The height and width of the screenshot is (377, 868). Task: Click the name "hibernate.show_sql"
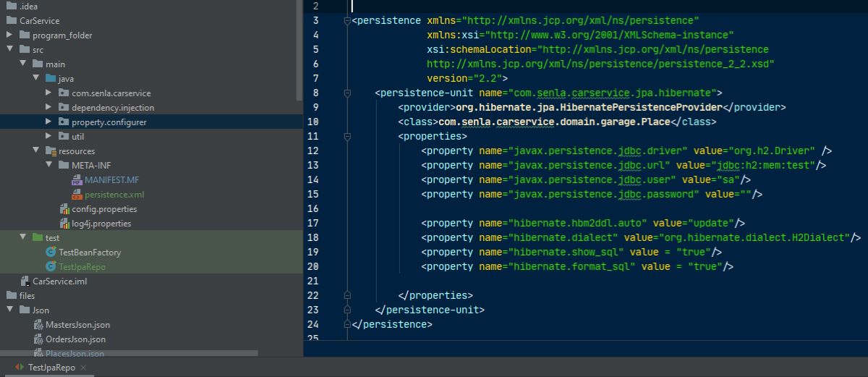point(566,252)
